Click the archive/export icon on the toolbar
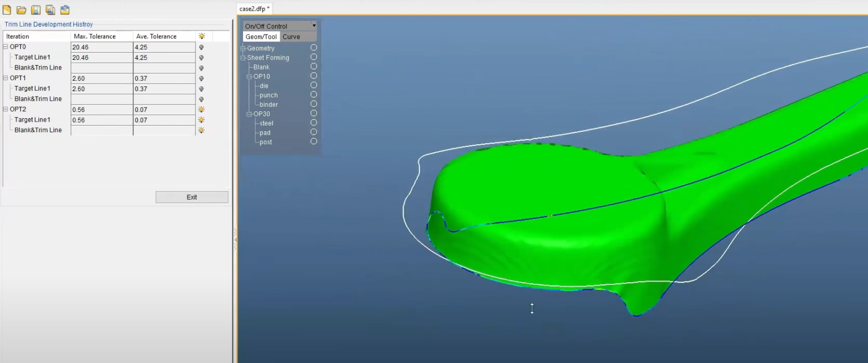868x363 pixels. pos(64,9)
